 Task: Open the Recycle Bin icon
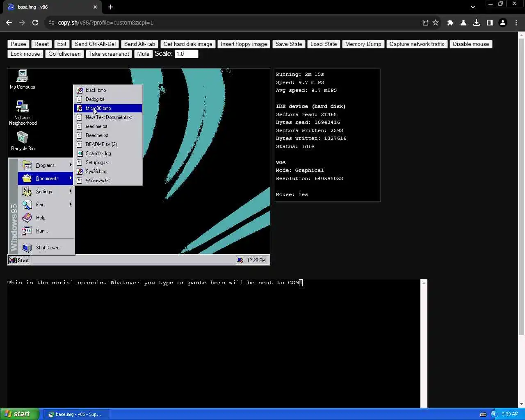click(x=23, y=141)
